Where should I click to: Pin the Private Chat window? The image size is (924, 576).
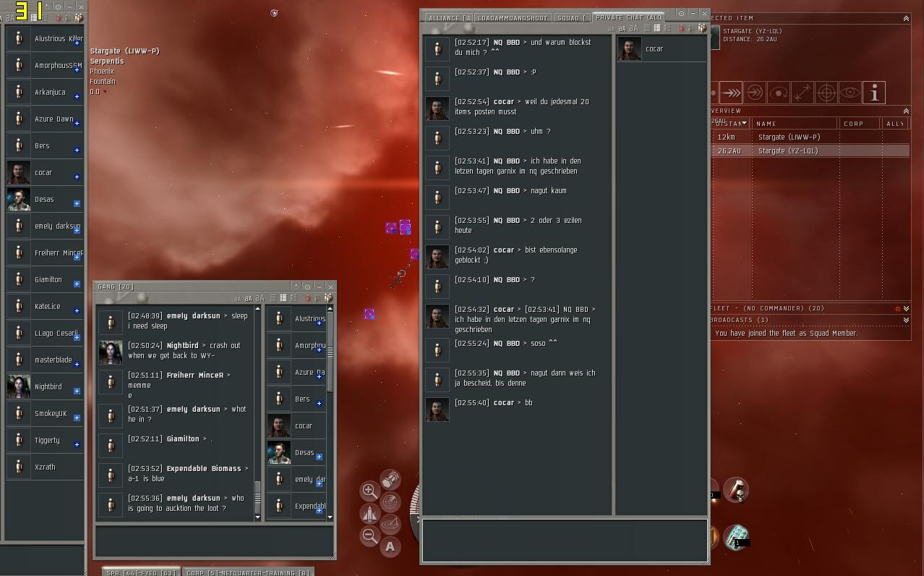pyautogui.click(x=682, y=13)
